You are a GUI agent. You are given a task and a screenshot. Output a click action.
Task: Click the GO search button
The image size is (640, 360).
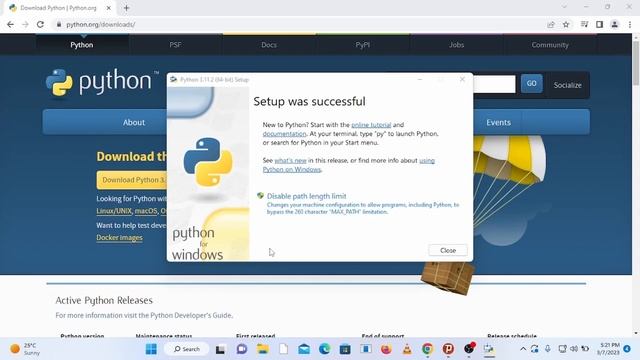pyautogui.click(x=531, y=83)
